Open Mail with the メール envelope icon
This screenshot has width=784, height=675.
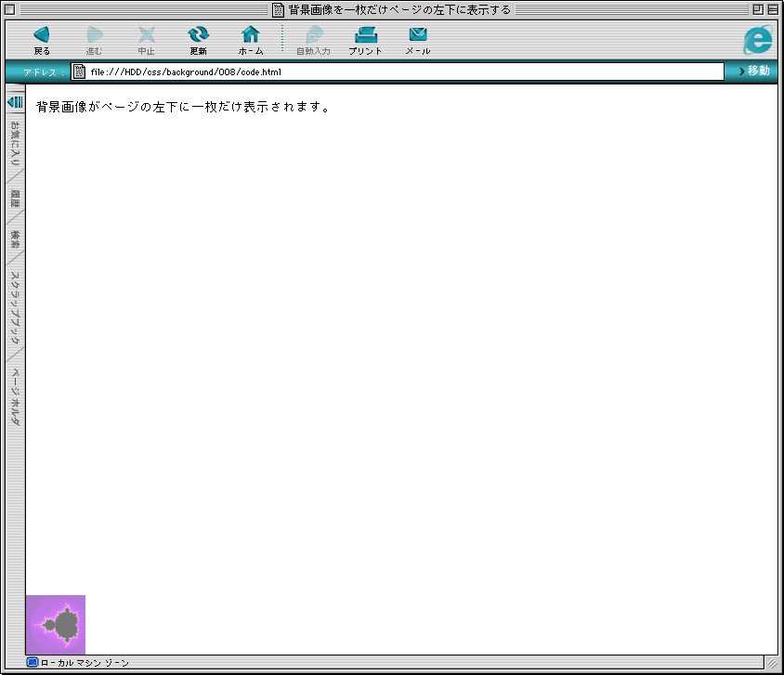pyautogui.click(x=418, y=35)
